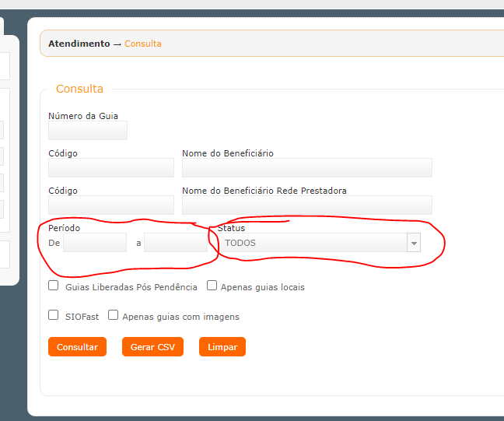Click the SIOFast label text

82,317
